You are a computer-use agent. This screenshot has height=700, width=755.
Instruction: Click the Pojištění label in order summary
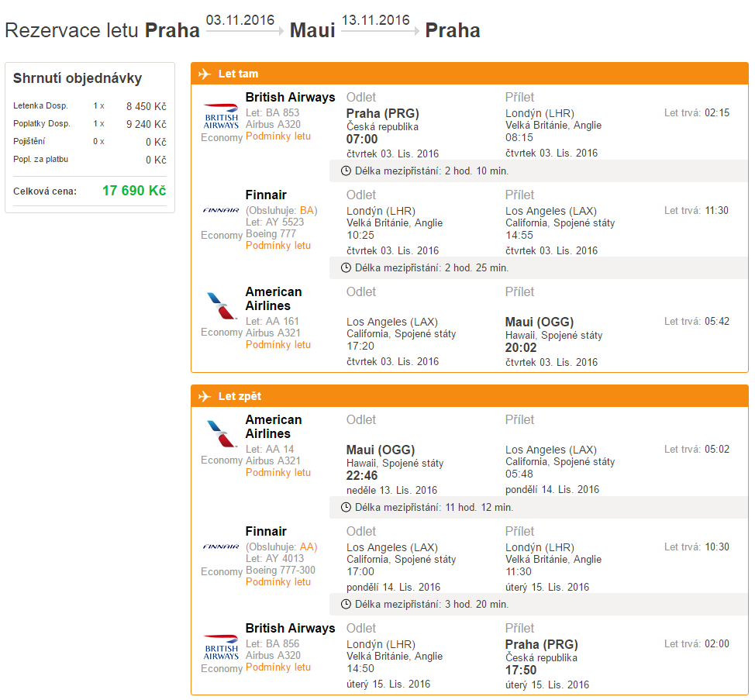point(29,142)
